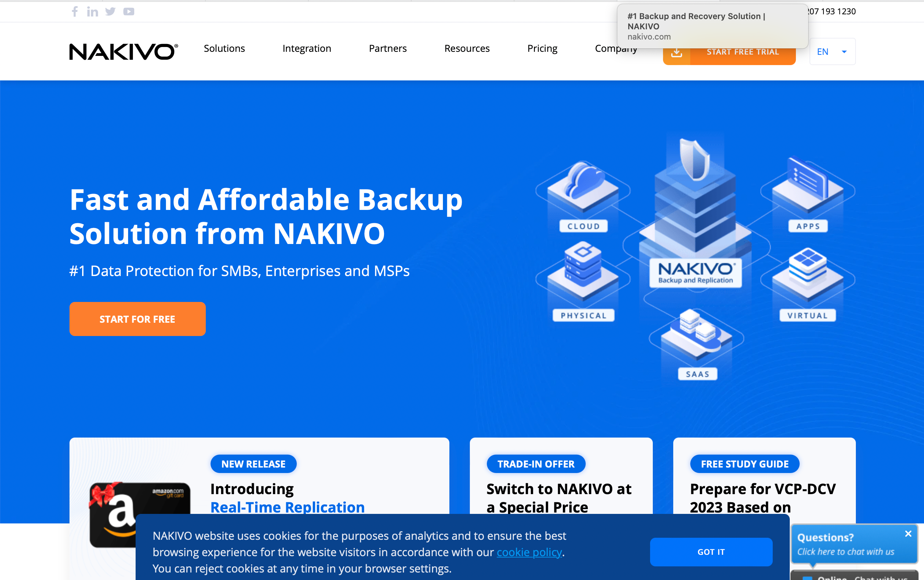This screenshot has height=580, width=924.
Task: Expand the Company navigation dropdown
Action: (616, 48)
